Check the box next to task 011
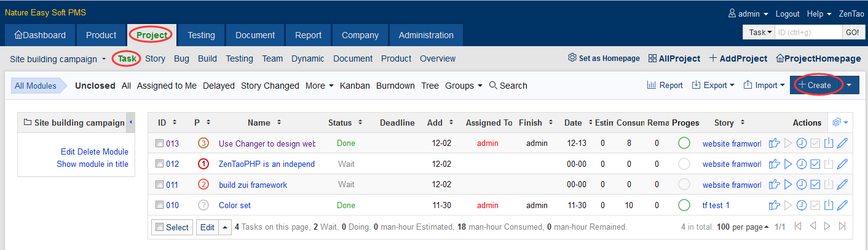 pyautogui.click(x=159, y=185)
